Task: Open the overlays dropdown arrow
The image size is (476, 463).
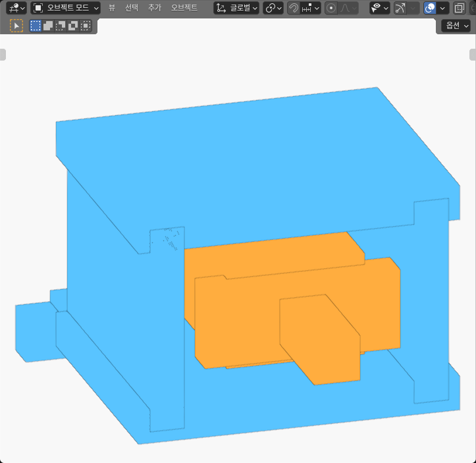Action: point(442,8)
